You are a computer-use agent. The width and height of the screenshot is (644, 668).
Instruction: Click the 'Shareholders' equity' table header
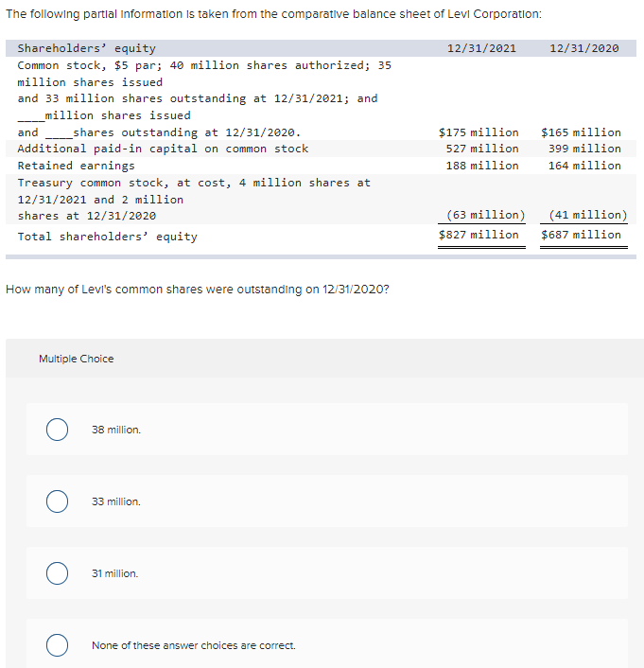coord(86,48)
